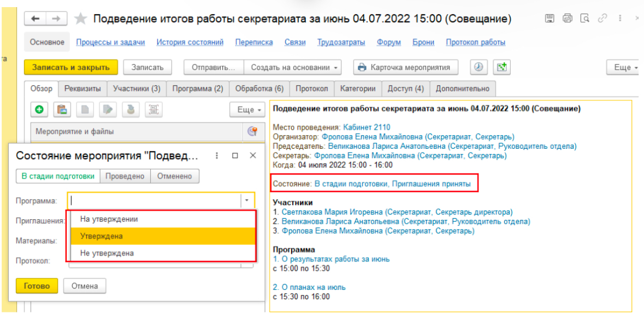644x320 pixels.
Task: Click 'Отмена' in the state dialog
Action: pos(85,286)
